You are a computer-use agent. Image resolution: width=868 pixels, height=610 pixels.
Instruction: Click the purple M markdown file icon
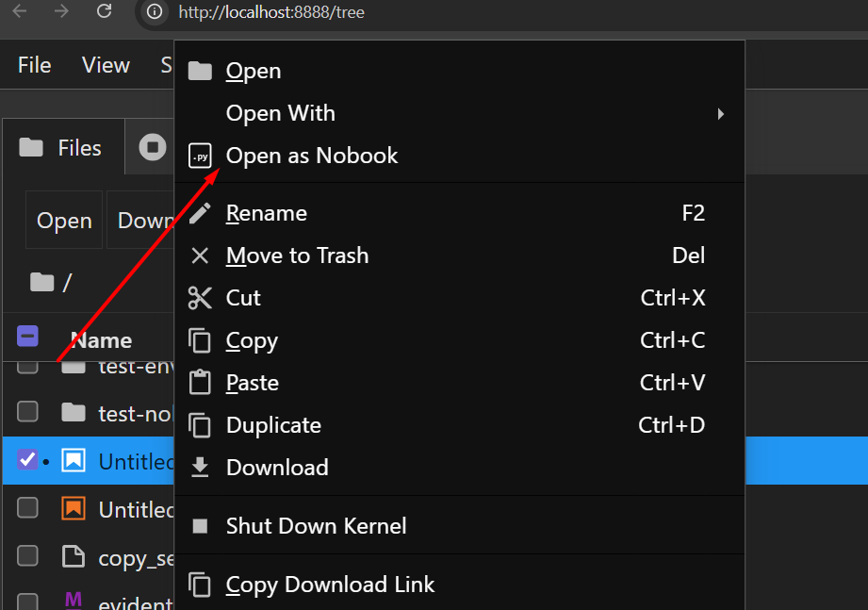tap(74, 600)
